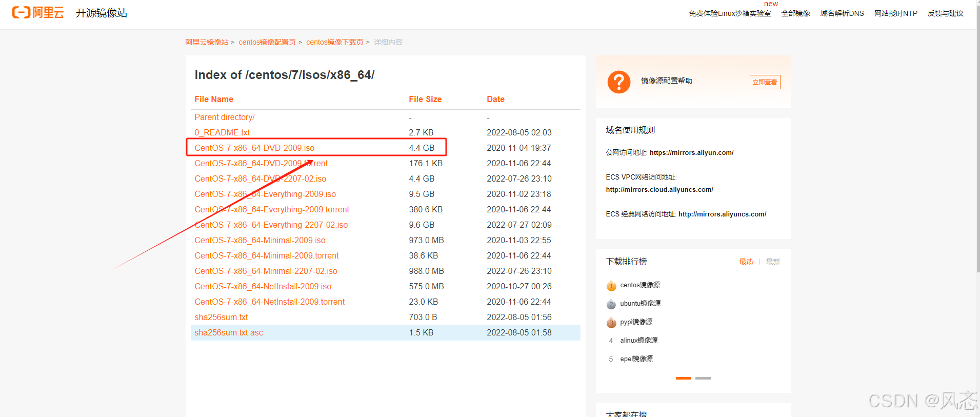980x417 pixels.
Task: Download CentOS-7-x86_64-Minimal-2009.torrent
Action: click(267, 255)
